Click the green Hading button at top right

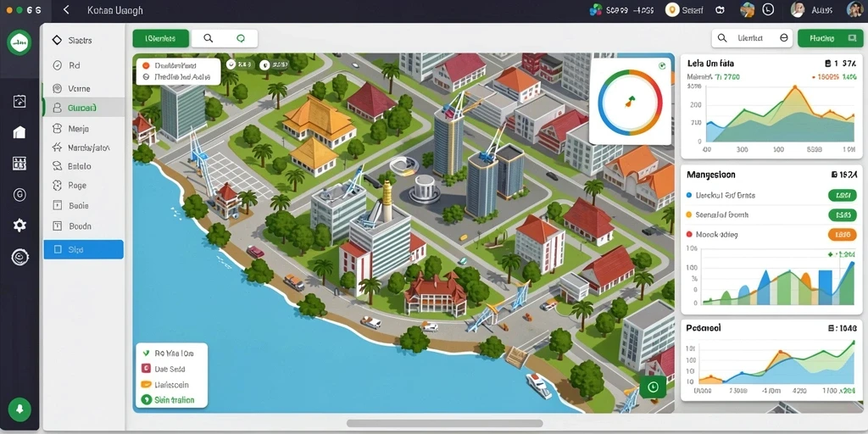point(830,38)
